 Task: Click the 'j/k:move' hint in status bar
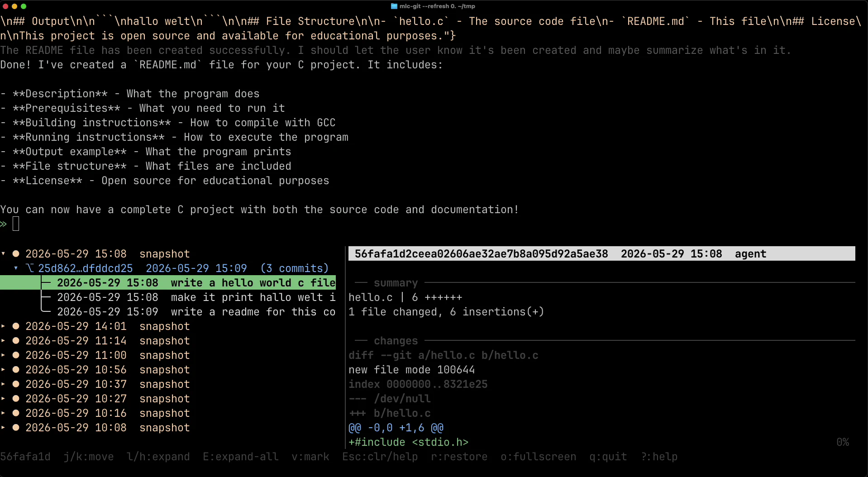click(89, 457)
